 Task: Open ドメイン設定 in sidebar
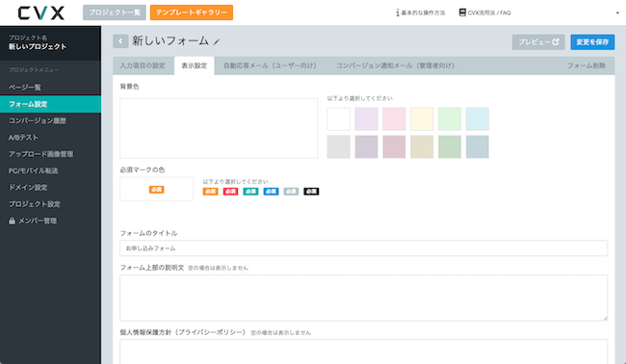50,187
